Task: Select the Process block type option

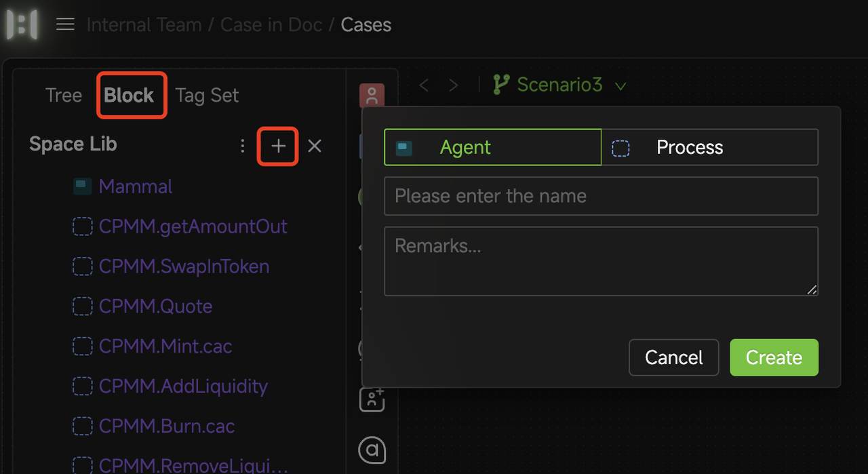Action: coord(709,147)
